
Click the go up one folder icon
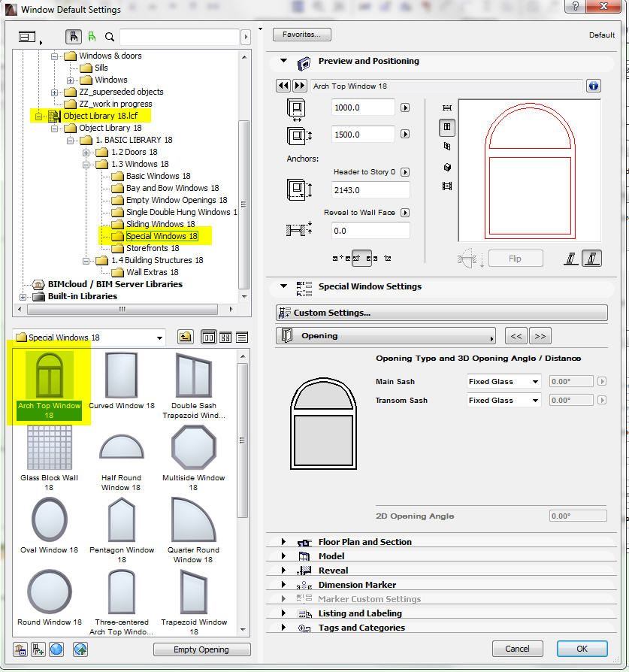coord(185,338)
